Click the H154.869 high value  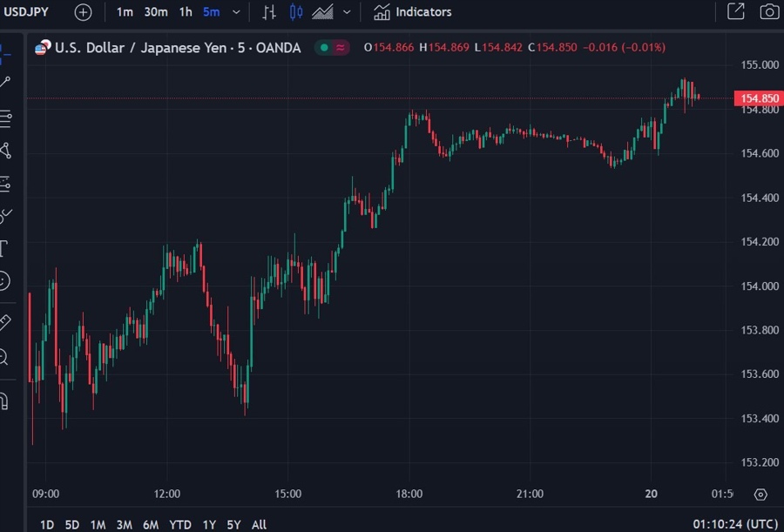click(444, 48)
